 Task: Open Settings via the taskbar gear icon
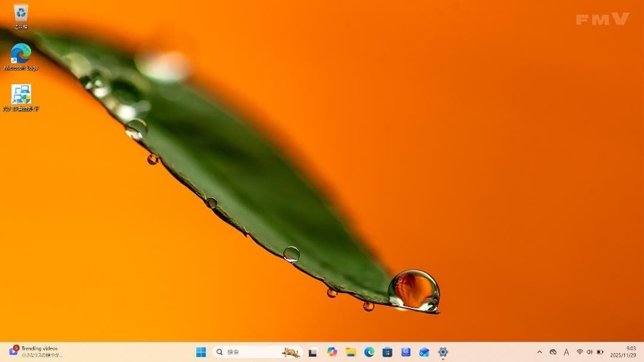444,351
